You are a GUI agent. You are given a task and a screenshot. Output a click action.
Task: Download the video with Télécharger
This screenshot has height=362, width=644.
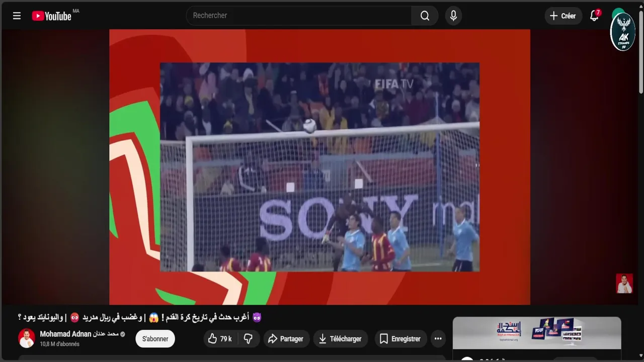341,339
